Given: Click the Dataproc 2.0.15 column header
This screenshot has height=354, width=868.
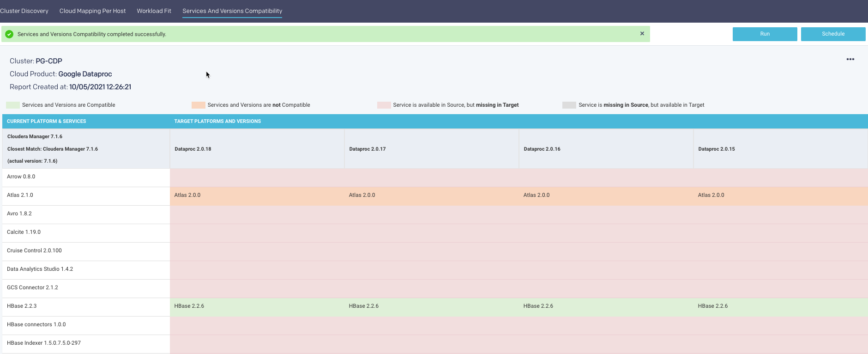Looking at the screenshot, I should [780, 149].
